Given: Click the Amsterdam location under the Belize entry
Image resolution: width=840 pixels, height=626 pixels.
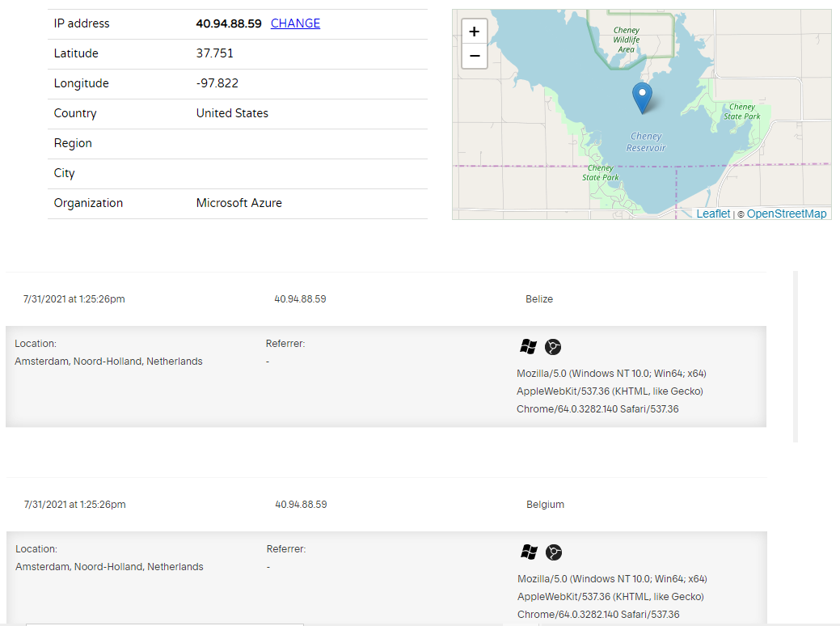Looking at the screenshot, I should pyautogui.click(x=109, y=362).
